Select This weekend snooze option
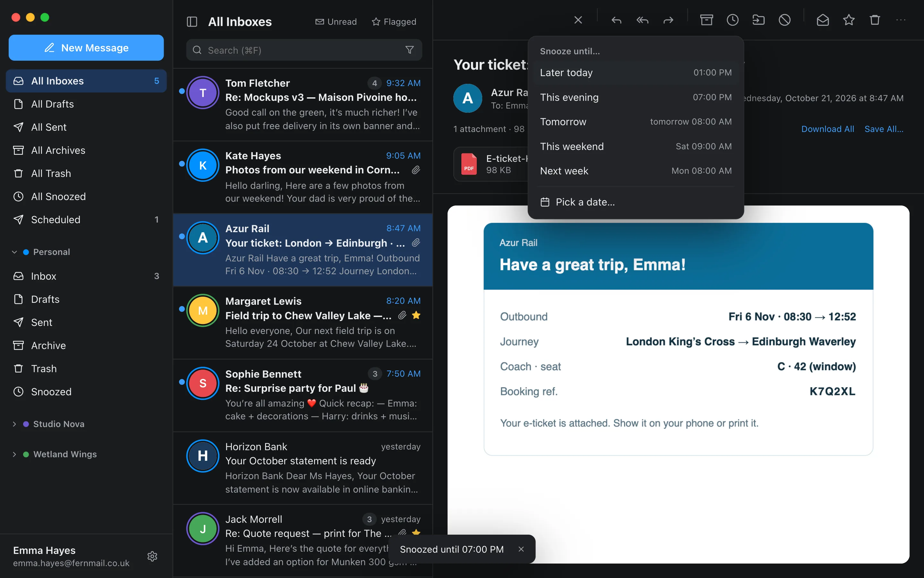 636,146
